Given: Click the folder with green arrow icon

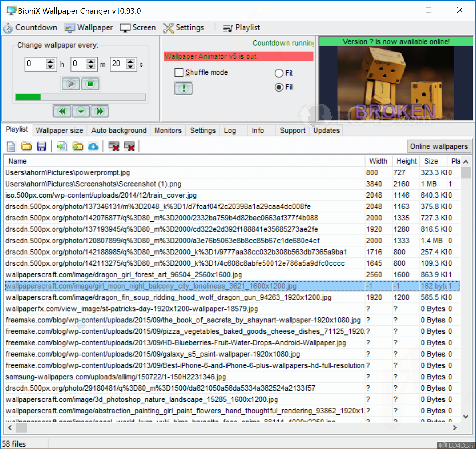Looking at the screenshot, I should (x=78, y=147).
